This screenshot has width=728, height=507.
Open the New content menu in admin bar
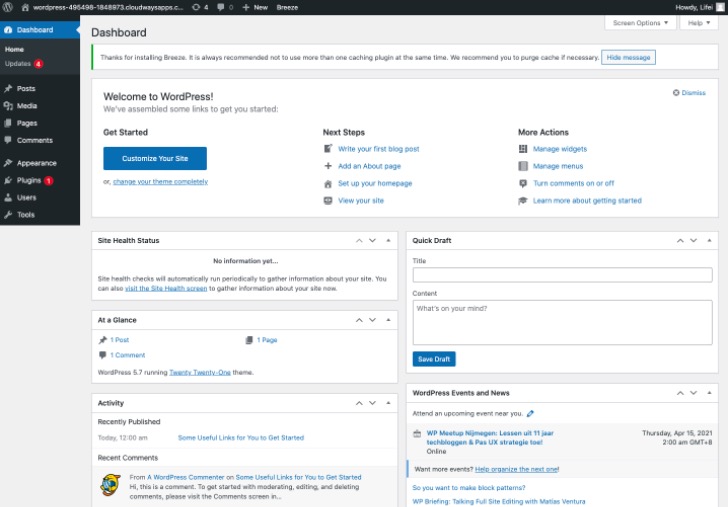(x=255, y=7)
